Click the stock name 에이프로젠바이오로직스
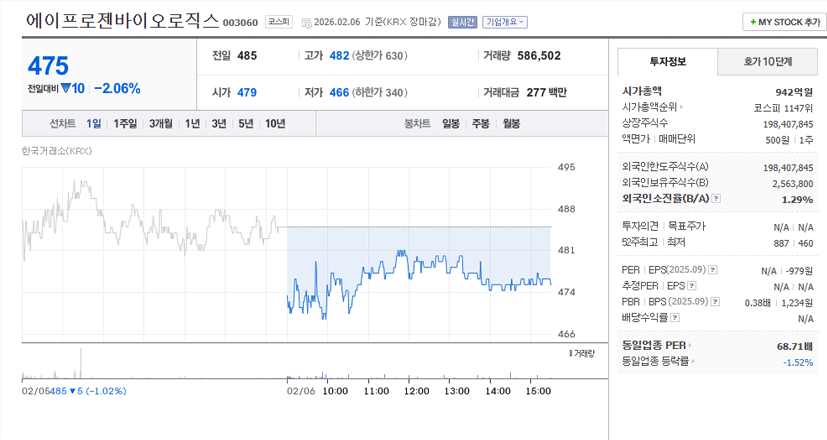The image size is (827, 440). pos(122,20)
